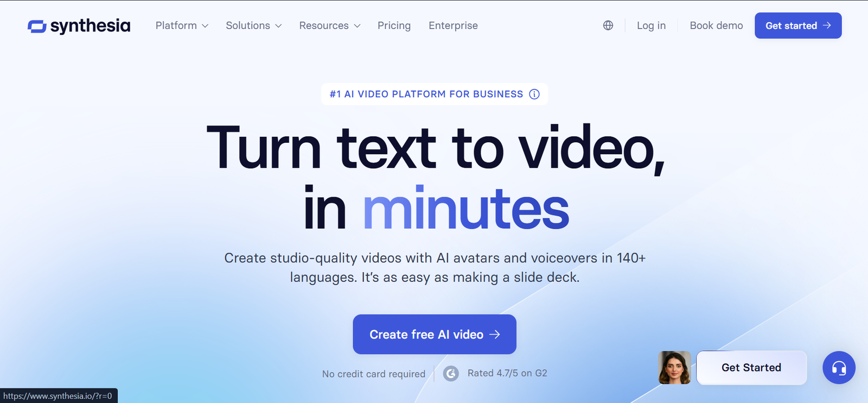Click the AI avatar woman thumbnail

click(x=674, y=368)
